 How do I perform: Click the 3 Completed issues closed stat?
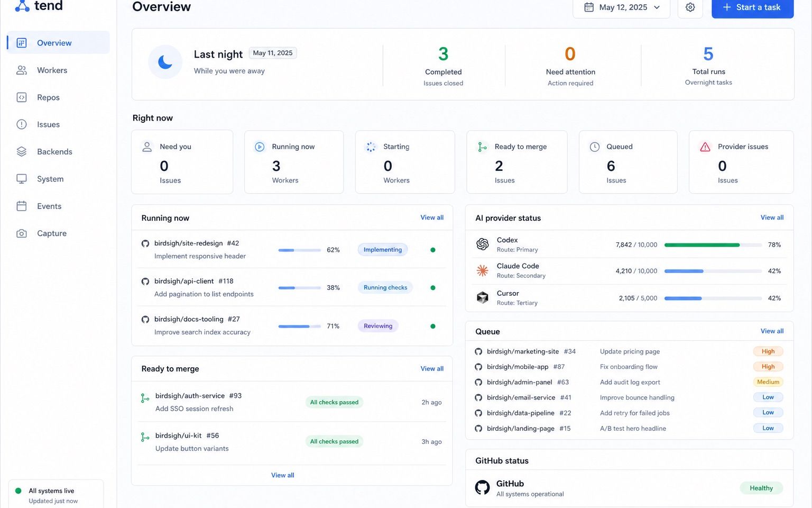coord(444,66)
